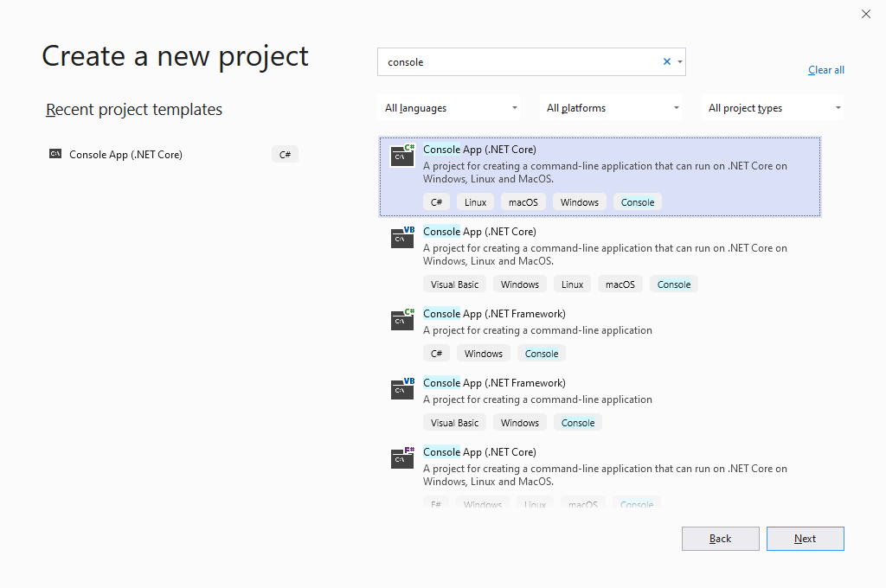Click macOS tag on VB .NET Core template

(620, 284)
